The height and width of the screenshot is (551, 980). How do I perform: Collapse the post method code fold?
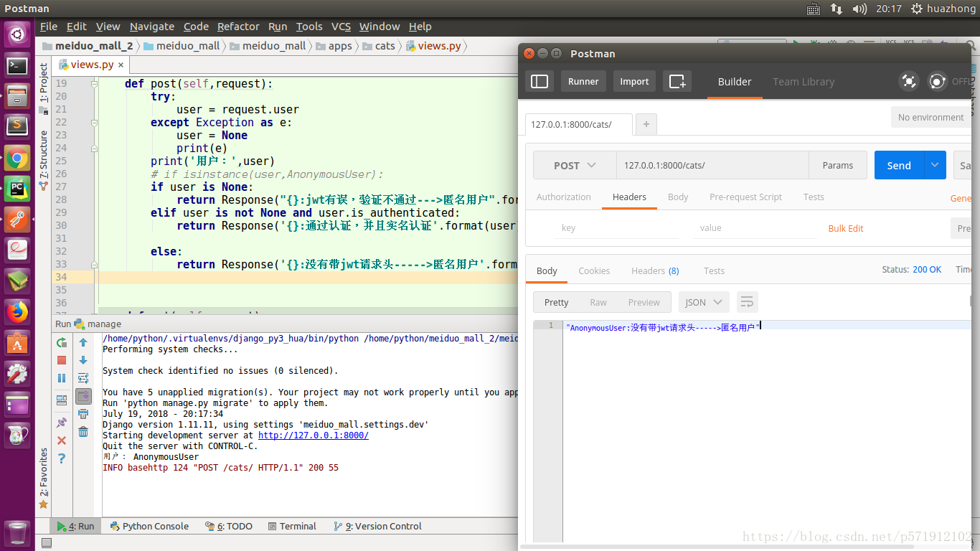(x=94, y=83)
